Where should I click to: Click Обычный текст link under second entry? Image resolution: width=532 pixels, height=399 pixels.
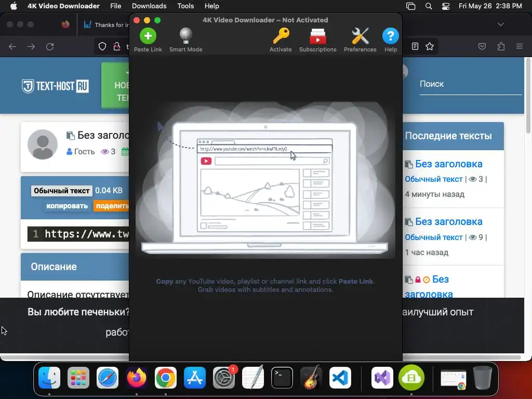click(x=434, y=237)
